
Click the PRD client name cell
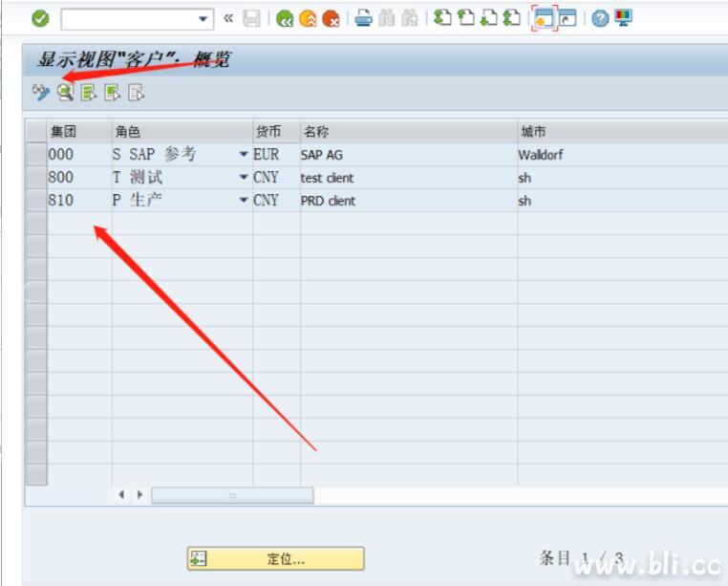(409, 201)
